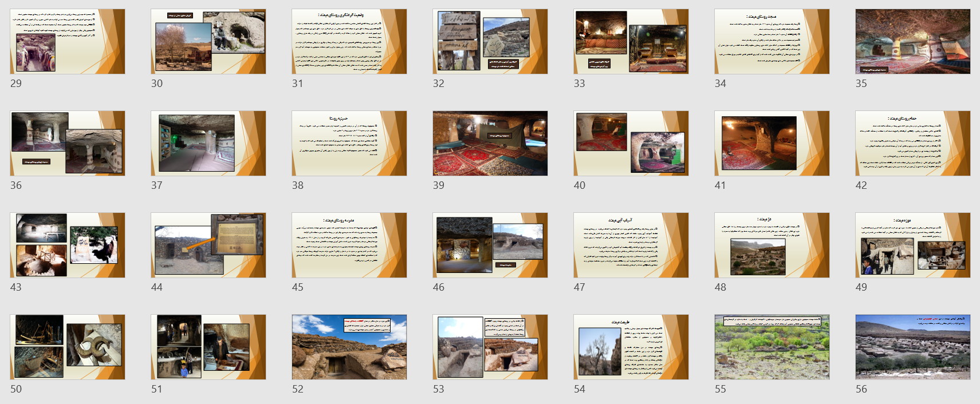Click slide 43 with the black goat photo

(x=68, y=245)
